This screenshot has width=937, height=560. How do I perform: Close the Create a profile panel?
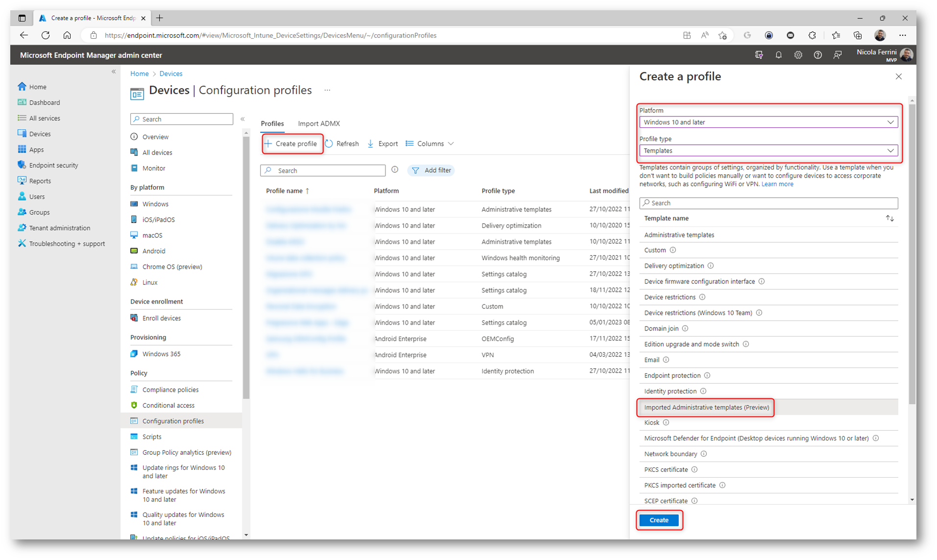click(x=898, y=76)
